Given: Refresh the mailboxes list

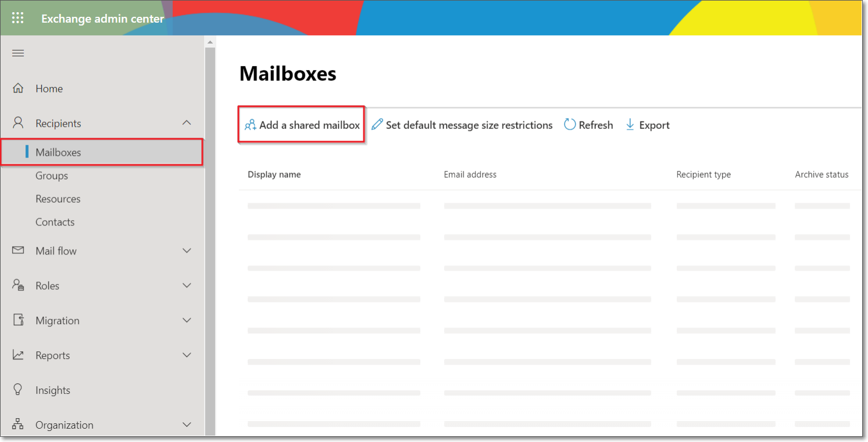Looking at the screenshot, I should coord(588,125).
